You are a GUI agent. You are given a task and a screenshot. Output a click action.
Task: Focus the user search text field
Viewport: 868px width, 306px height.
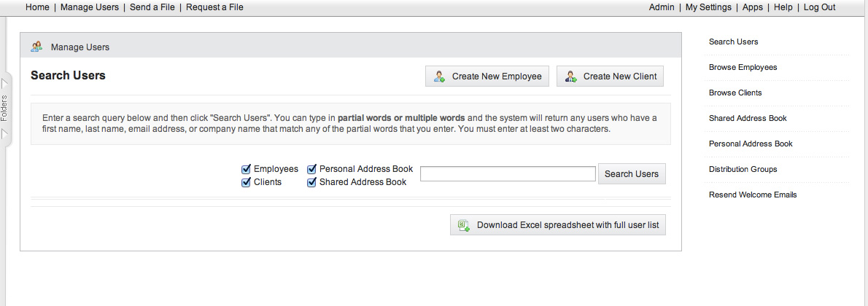tap(508, 173)
